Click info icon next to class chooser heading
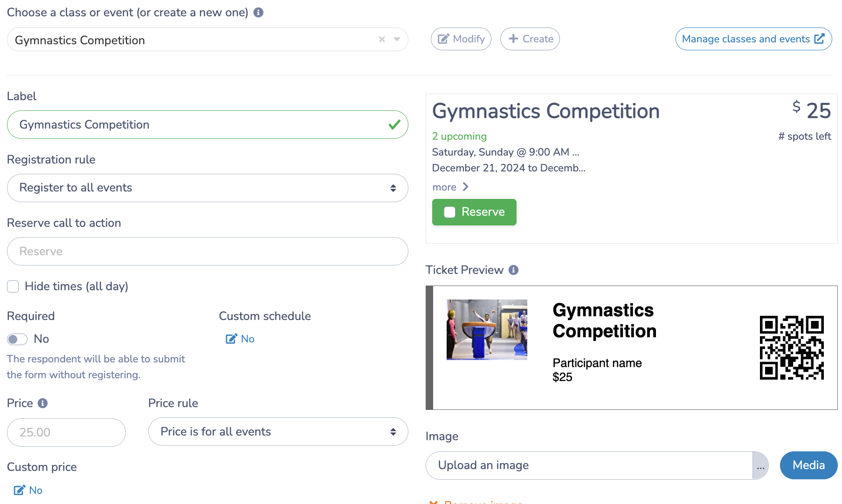This screenshot has width=842, height=504. 258,13
